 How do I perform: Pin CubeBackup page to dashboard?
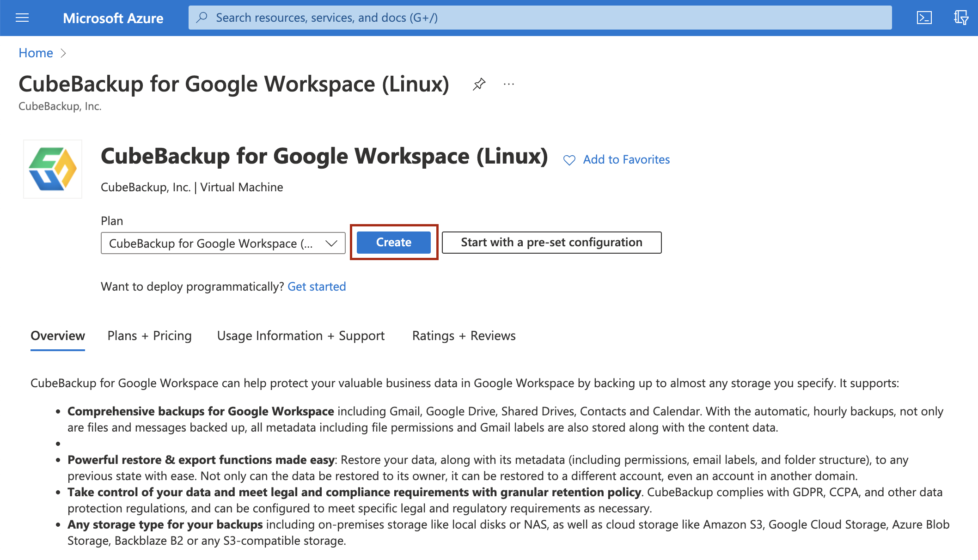pyautogui.click(x=479, y=84)
